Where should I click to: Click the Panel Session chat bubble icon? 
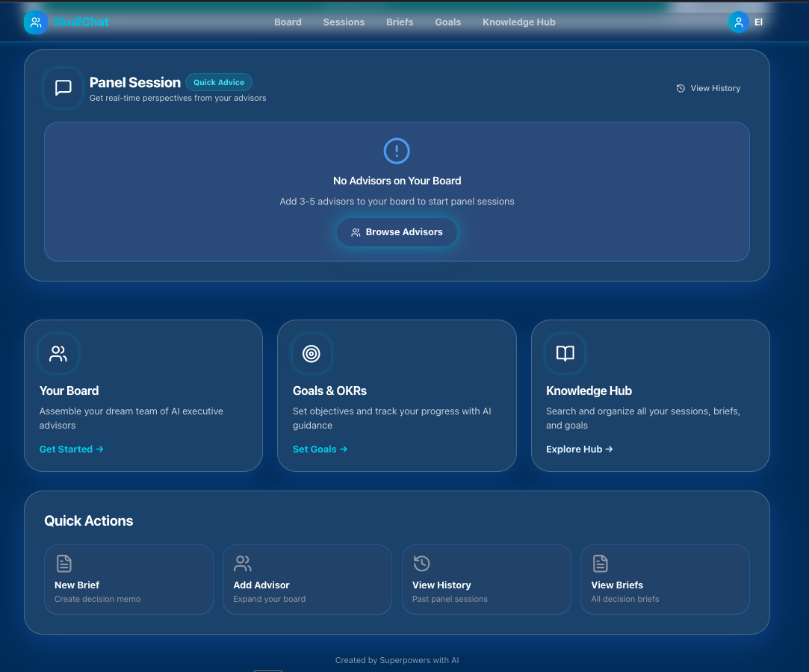click(x=63, y=87)
